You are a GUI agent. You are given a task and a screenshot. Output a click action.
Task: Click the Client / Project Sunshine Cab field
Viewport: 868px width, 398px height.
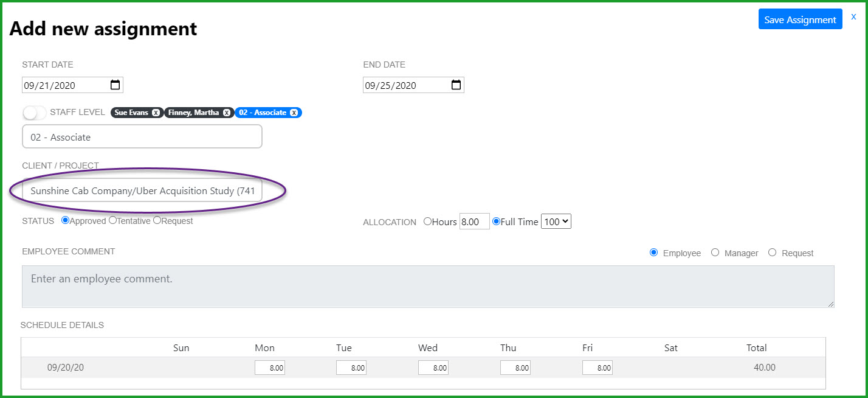[142, 190]
